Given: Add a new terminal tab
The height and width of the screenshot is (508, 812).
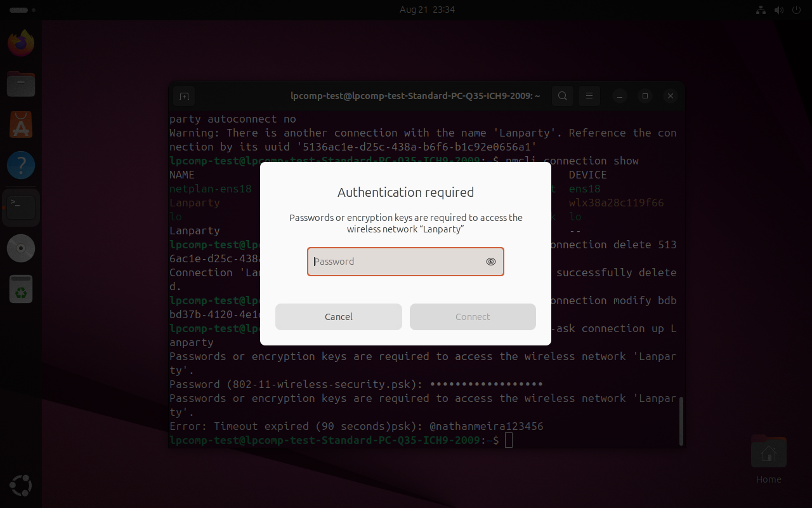Looking at the screenshot, I should (x=184, y=96).
